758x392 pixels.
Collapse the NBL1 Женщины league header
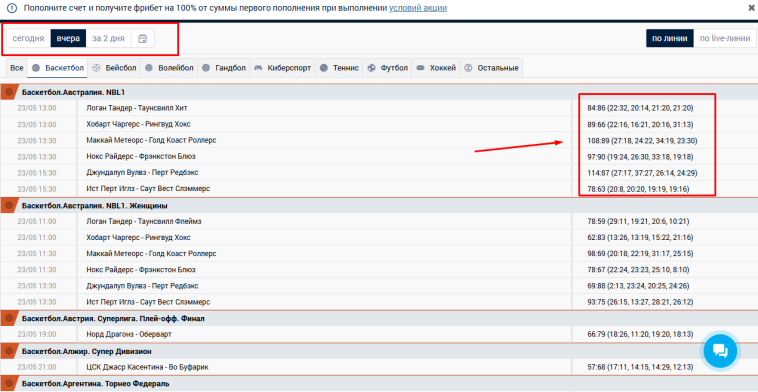pyautogui.click(x=379, y=205)
